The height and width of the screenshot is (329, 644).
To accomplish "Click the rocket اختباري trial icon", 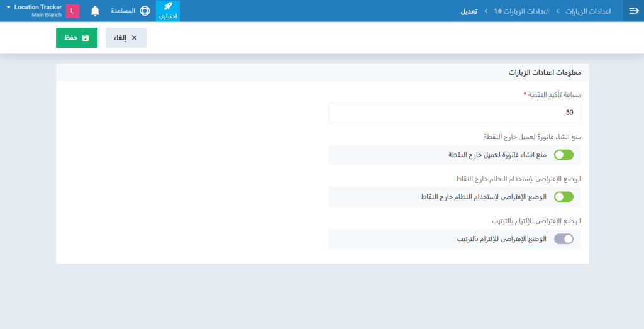I will click(168, 11).
